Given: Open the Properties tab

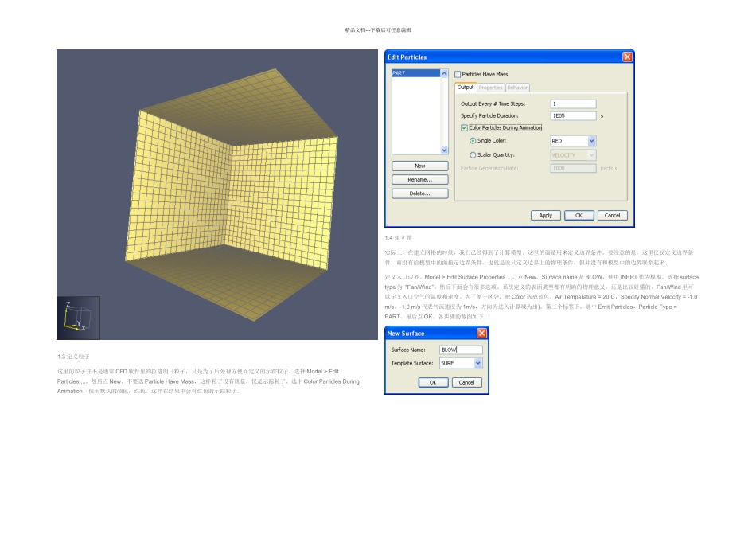Looking at the screenshot, I should pyautogui.click(x=491, y=88).
